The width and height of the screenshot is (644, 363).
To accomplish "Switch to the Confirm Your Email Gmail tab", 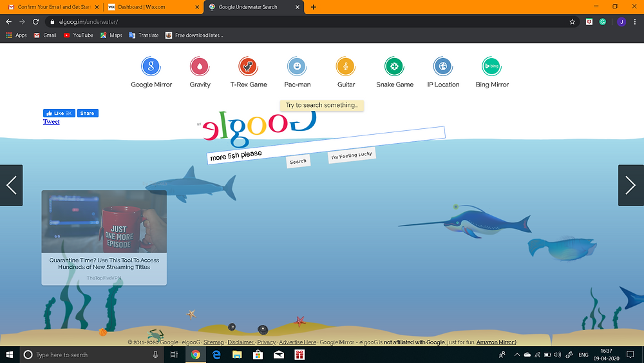I will (x=53, y=7).
